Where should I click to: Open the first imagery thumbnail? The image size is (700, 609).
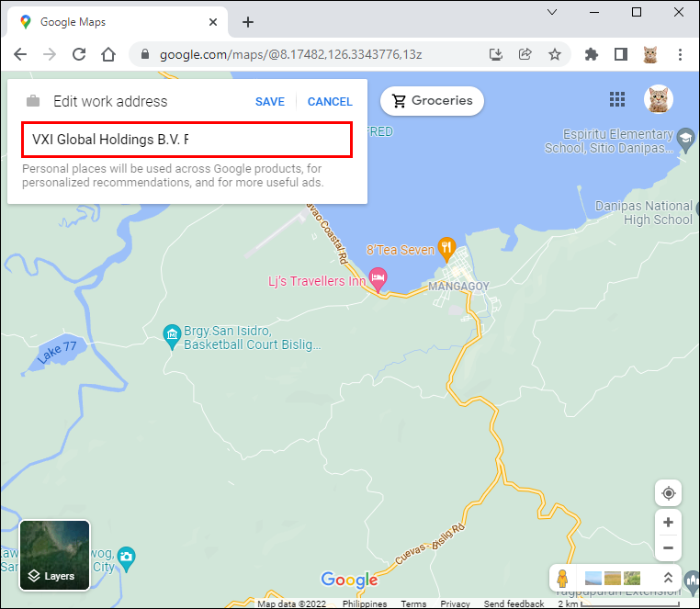pos(593,578)
